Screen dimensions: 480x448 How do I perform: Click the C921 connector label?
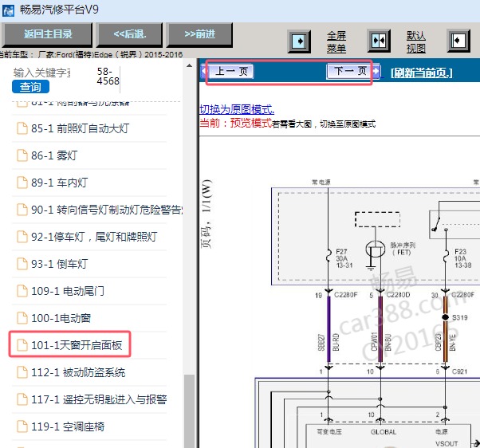click(x=459, y=371)
